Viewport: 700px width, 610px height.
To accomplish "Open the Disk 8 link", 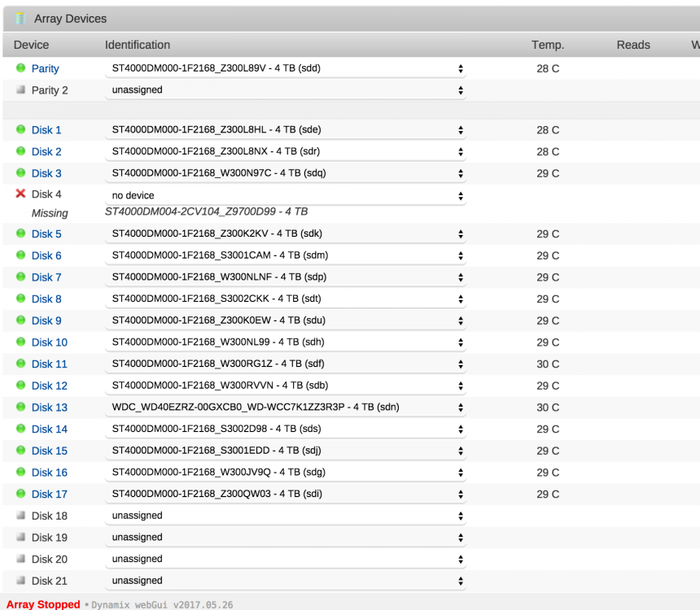I will pos(46,299).
